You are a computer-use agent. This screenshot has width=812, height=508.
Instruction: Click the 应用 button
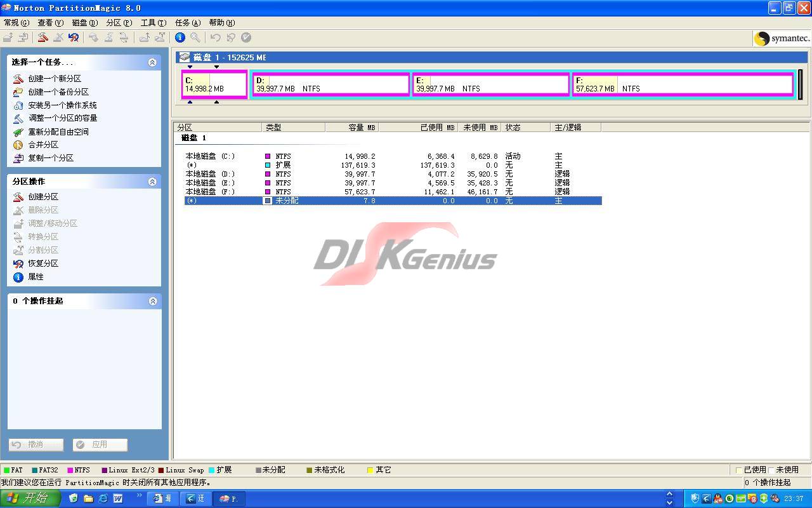point(100,444)
